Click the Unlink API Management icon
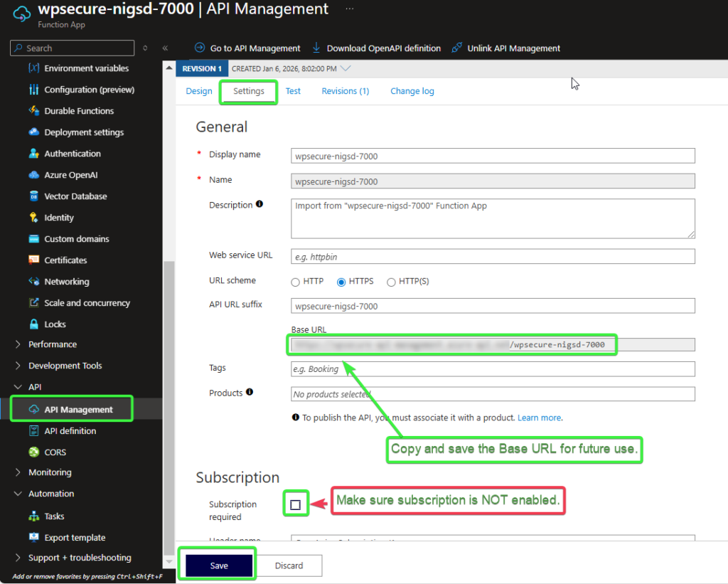Screen dimensions: 728x584 [x=457, y=48]
